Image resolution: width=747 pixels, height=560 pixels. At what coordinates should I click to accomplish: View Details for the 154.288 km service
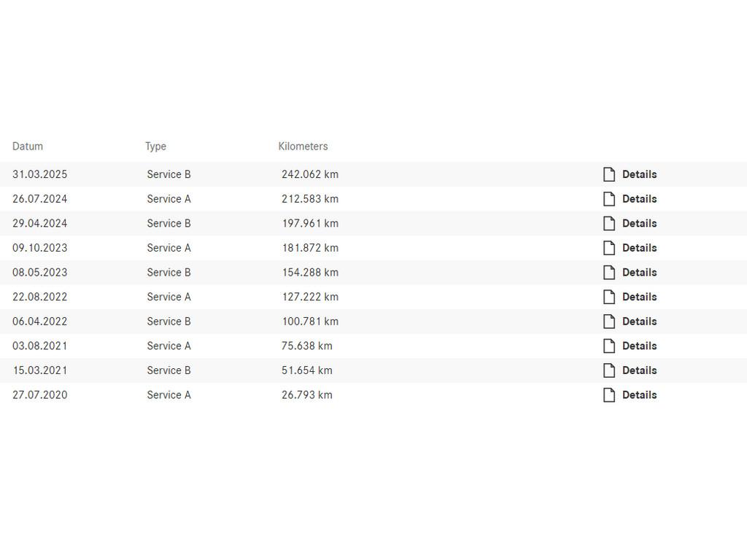[639, 273]
